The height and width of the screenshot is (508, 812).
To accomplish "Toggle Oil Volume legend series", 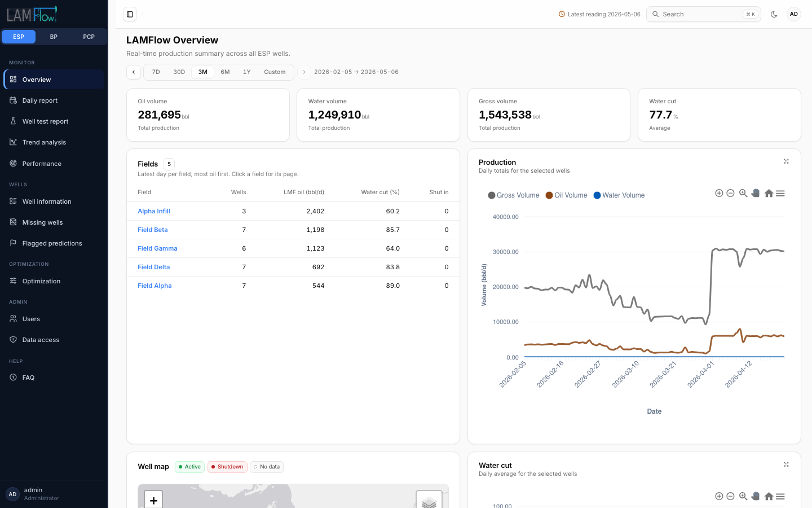I will coord(566,195).
